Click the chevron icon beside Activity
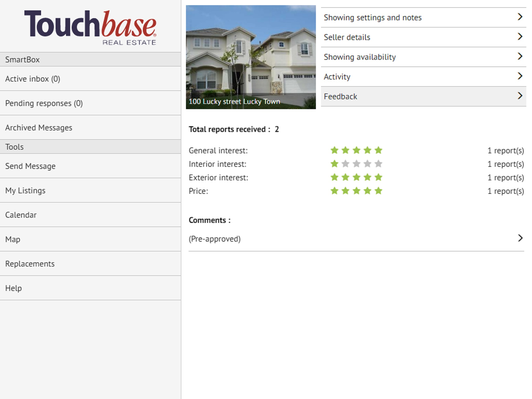The width and height of the screenshot is (532, 399). [520, 76]
